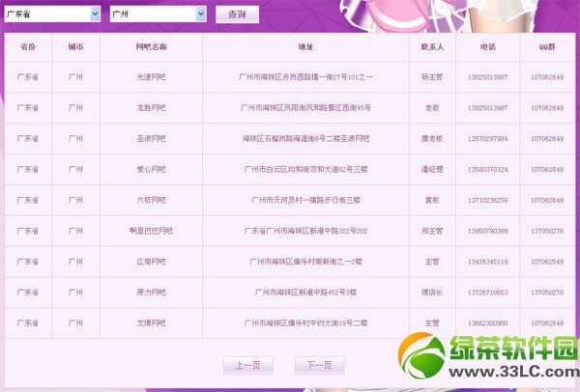580x392 pixels.
Task: Click the 联系人 column header
Action: 432,47
